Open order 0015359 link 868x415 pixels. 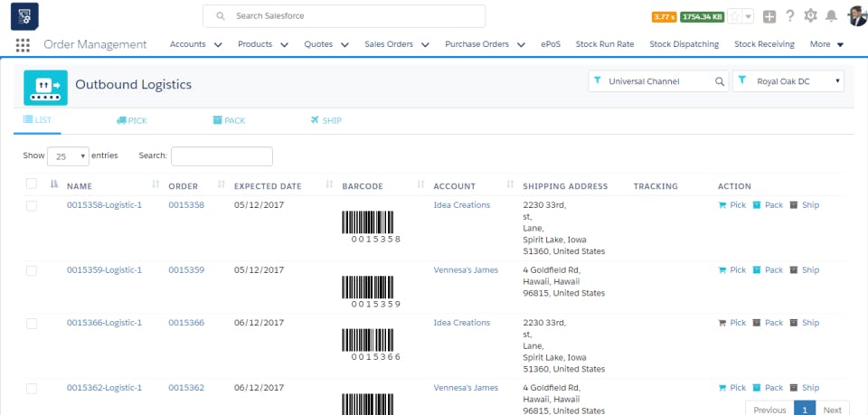click(186, 270)
